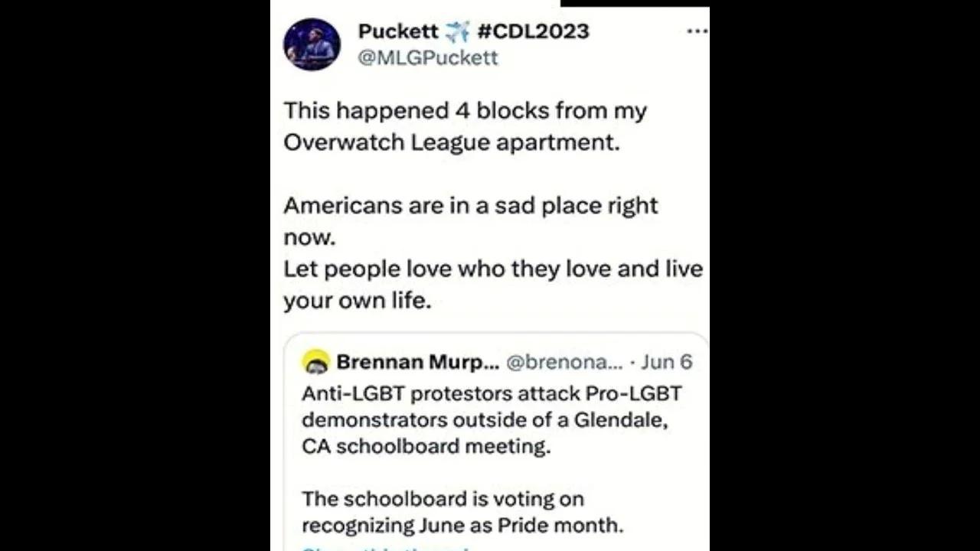Open @MLGPuckett's profile via the handle
980x551 pixels.
[427, 58]
